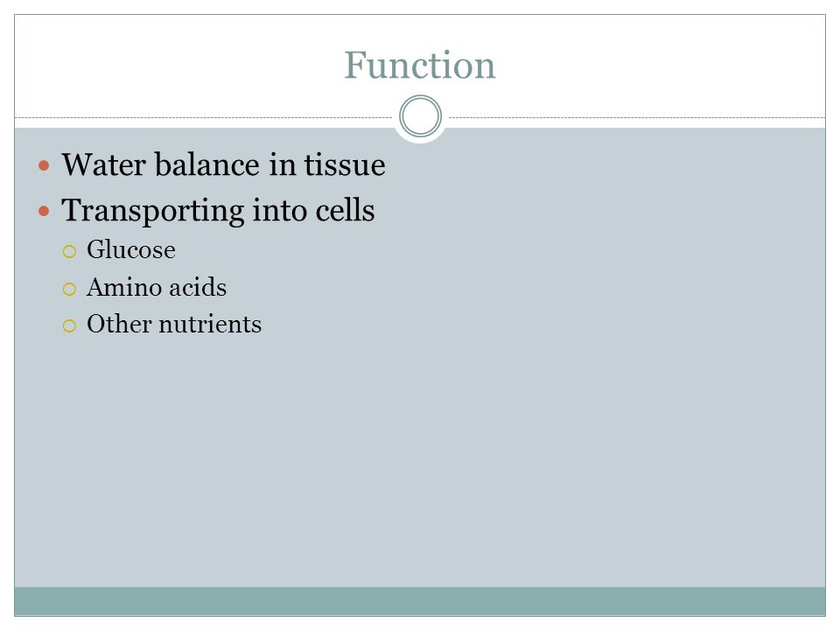Select the orange bullet before "Transporting into cells"
This screenshot has height=630, width=840.
44,211
